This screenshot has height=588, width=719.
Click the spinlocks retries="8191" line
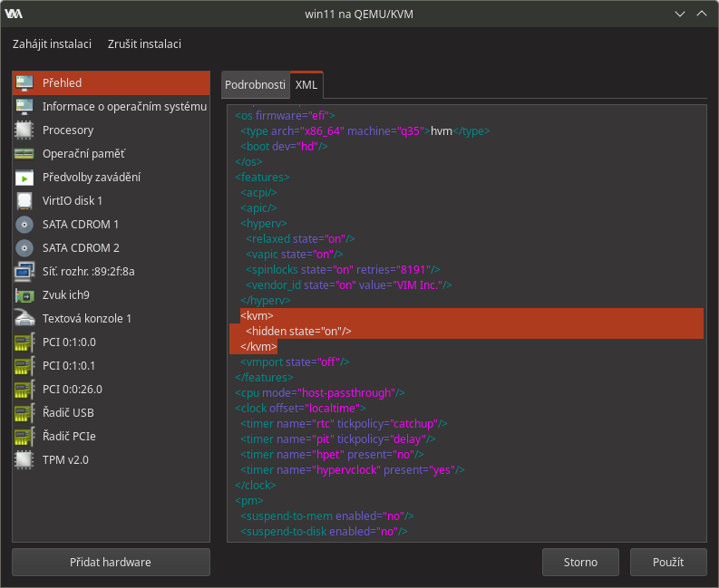(343, 270)
